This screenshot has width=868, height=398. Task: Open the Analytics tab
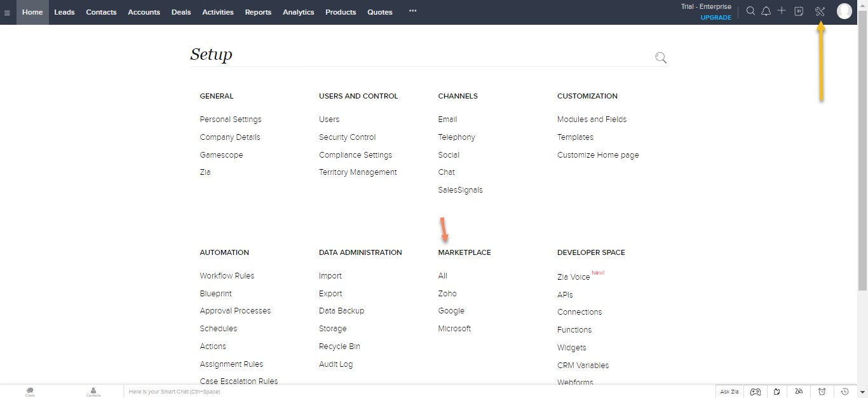pos(299,12)
